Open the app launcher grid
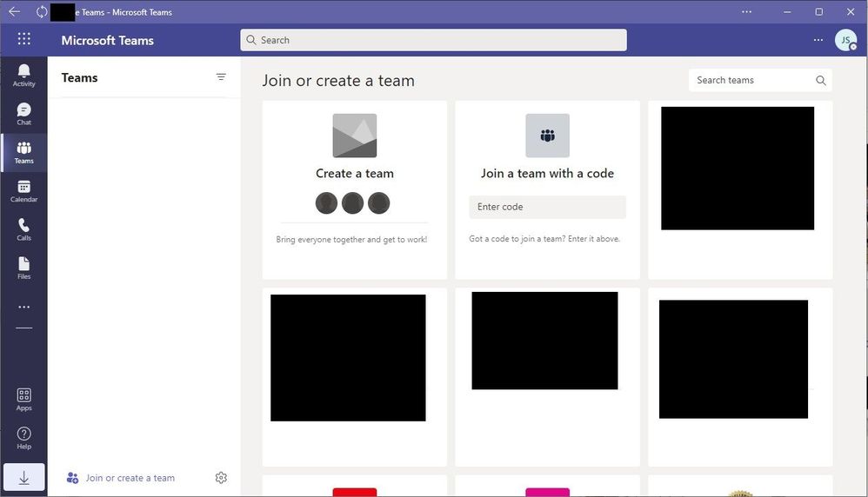868x497 pixels. (x=23, y=39)
